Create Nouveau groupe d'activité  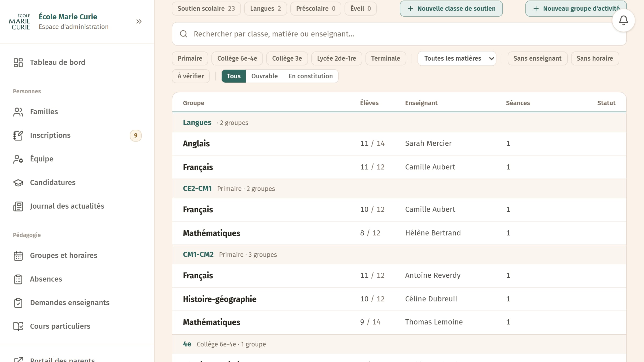coord(576,9)
